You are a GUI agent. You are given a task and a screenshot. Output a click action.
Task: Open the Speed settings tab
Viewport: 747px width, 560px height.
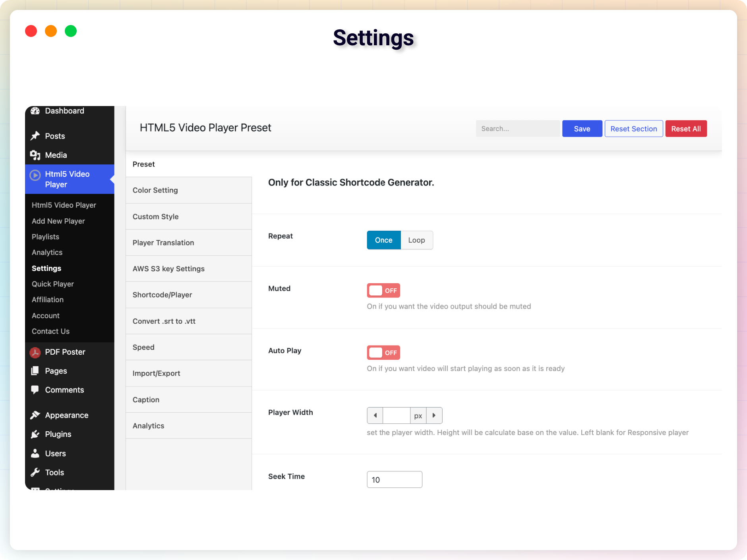click(x=189, y=347)
